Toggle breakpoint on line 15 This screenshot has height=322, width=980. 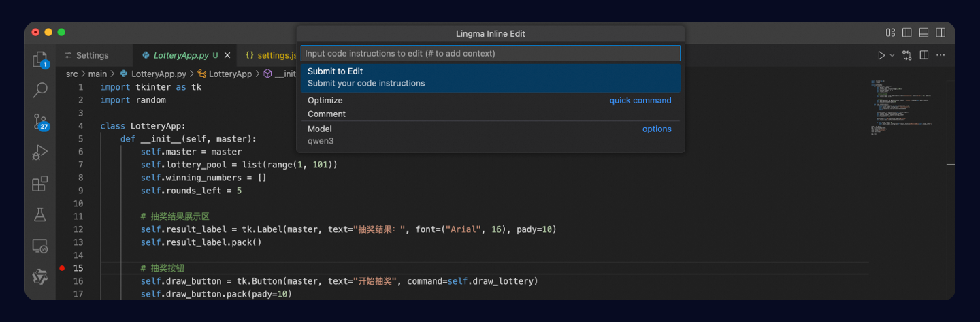(x=62, y=268)
